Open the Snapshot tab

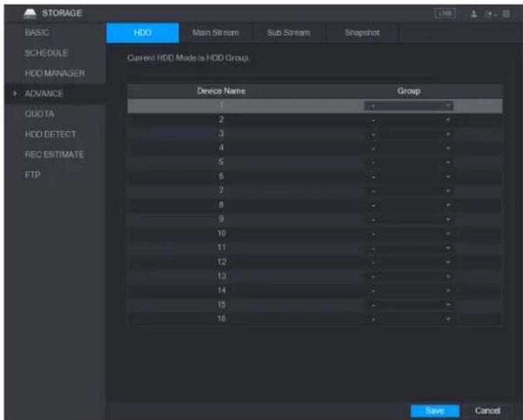tap(362, 33)
